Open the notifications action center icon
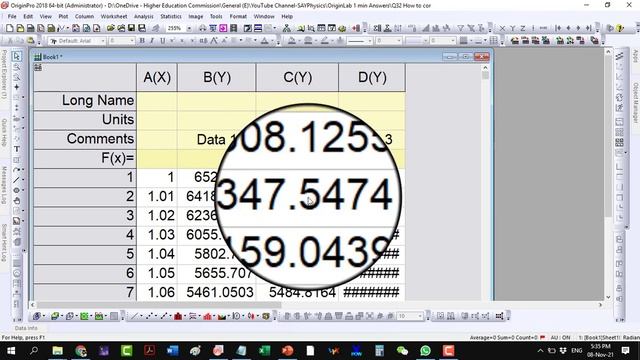Screen dimensions: 640x360 (625, 351)
